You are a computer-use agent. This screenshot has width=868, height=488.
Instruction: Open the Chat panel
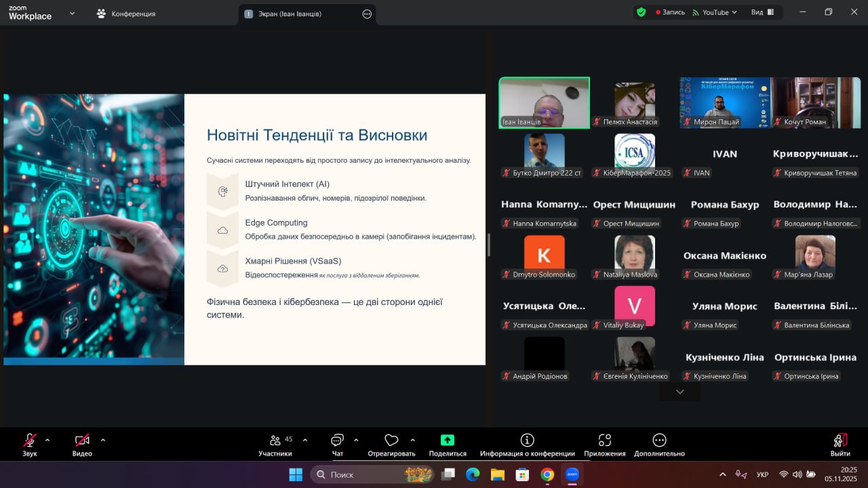pyautogui.click(x=337, y=441)
